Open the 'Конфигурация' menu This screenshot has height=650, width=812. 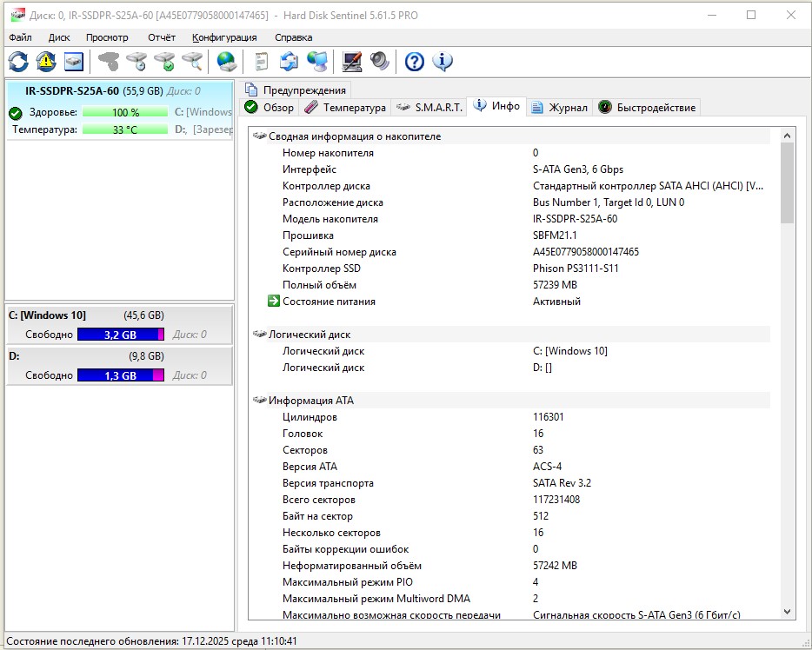pos(224,37)
